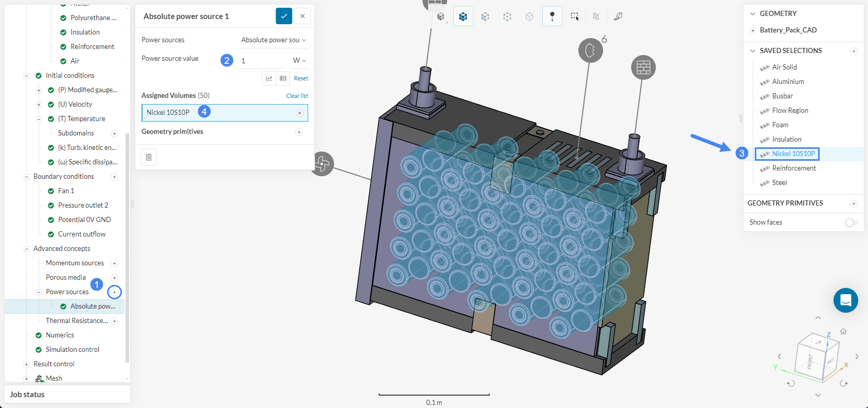Screen dimensions: 868x408
Task: Click the Clear list link
Action: click(x=297, y=96)
